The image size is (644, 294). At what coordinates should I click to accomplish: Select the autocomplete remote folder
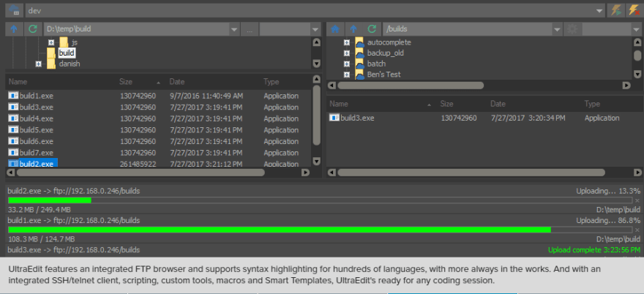[x=389, y=42]
